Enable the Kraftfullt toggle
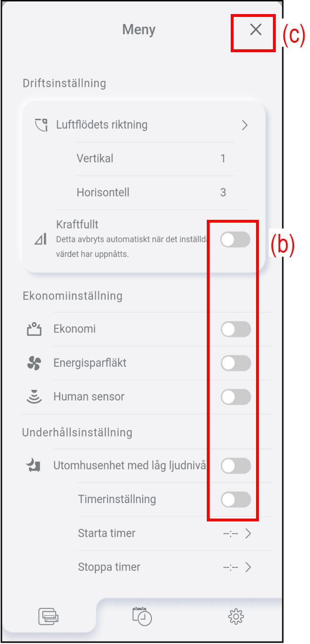This screenshot has width=310, height=644. click(235, 240)
